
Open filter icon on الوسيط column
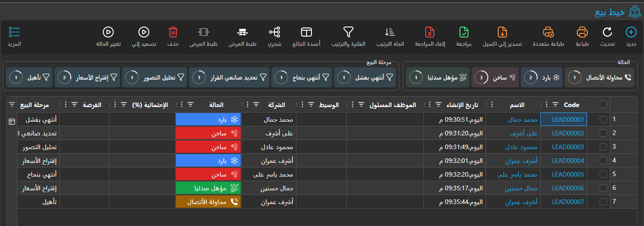pyautogui.click(x=312, y=105)
